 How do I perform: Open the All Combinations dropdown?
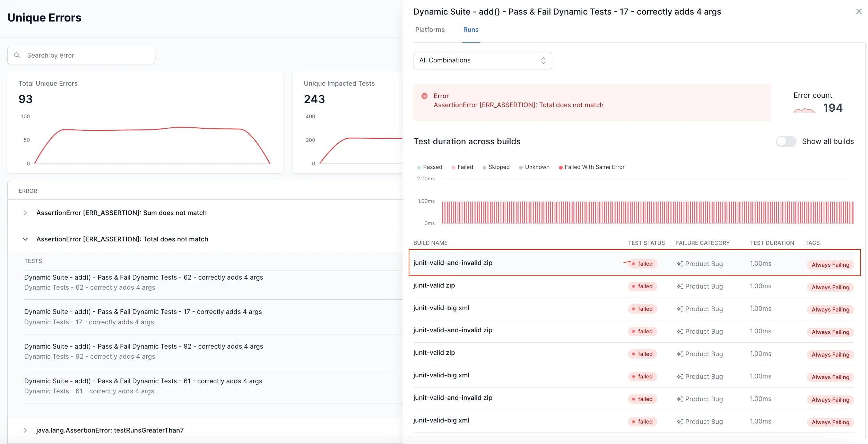pyautogui.click(x=482, y=61)
